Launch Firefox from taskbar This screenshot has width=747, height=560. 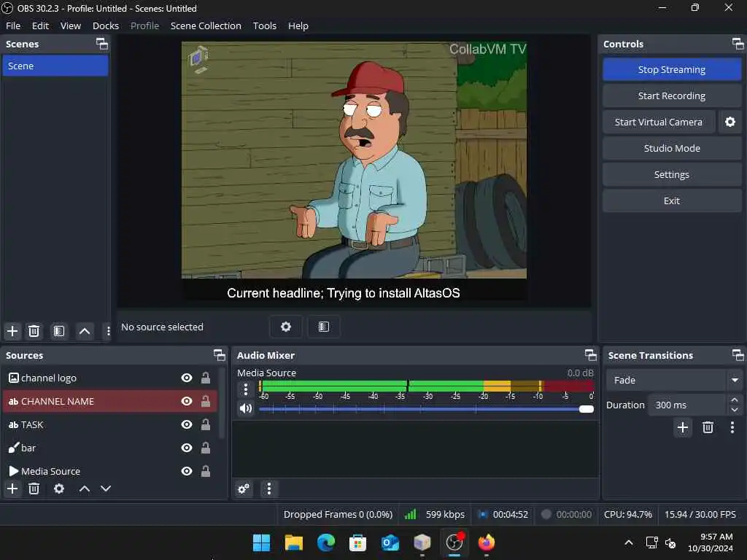point(487,542)
